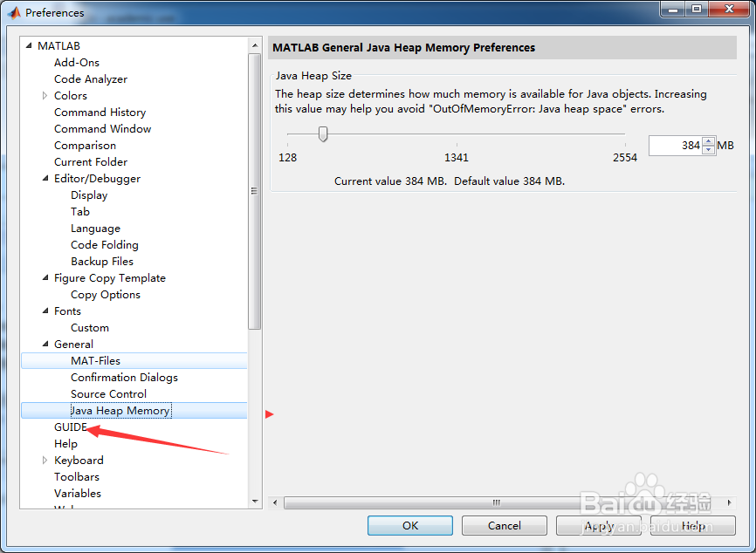Expand the Colors tree node

click(x=45, y=95)
